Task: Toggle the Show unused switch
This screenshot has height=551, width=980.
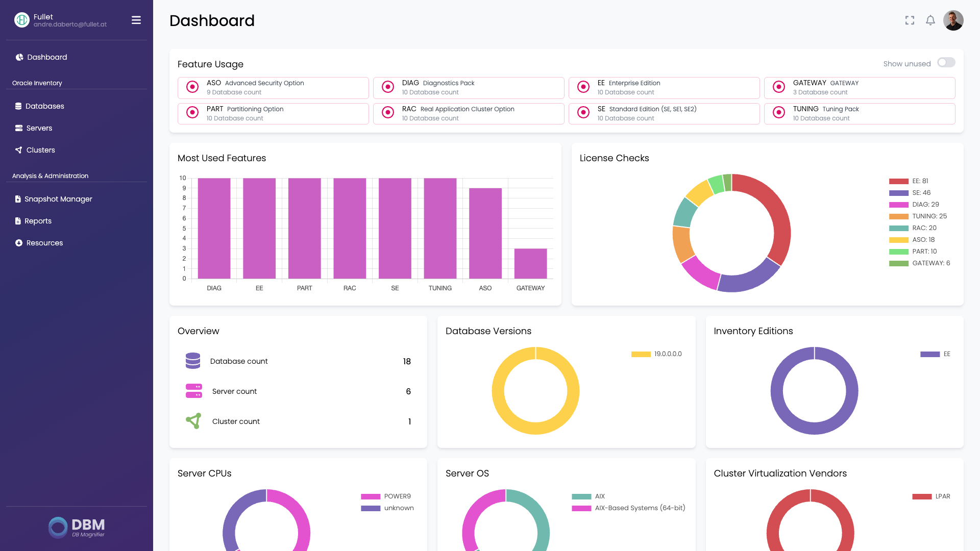Action: pos(946,63)
